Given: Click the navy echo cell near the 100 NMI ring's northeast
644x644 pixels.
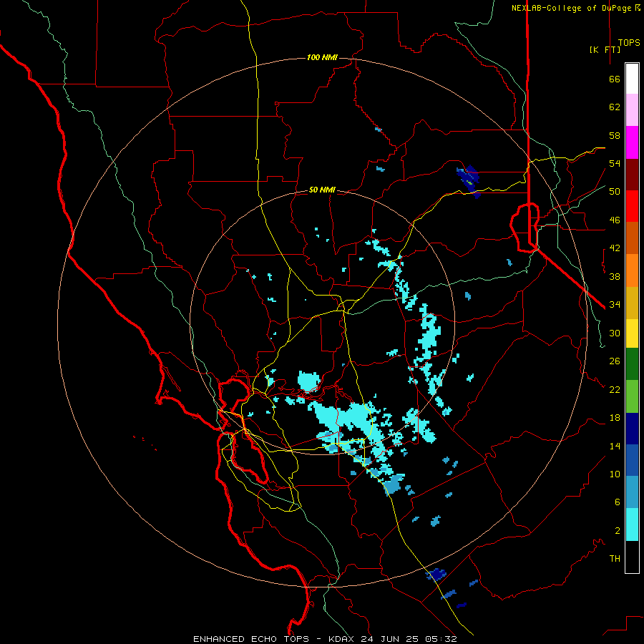Looking at the screenshot, I should click(469, 180).
